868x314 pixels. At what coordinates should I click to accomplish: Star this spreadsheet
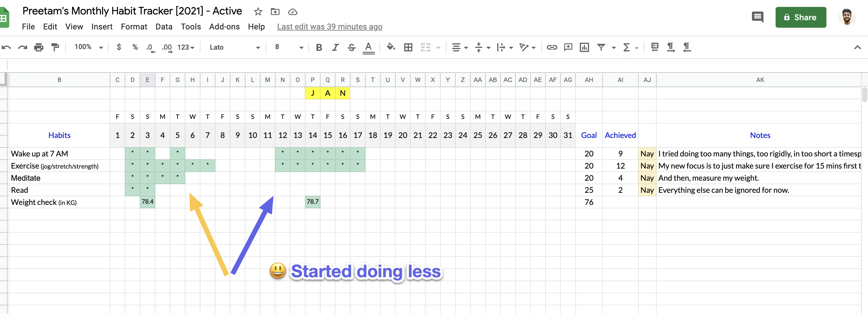258,12
